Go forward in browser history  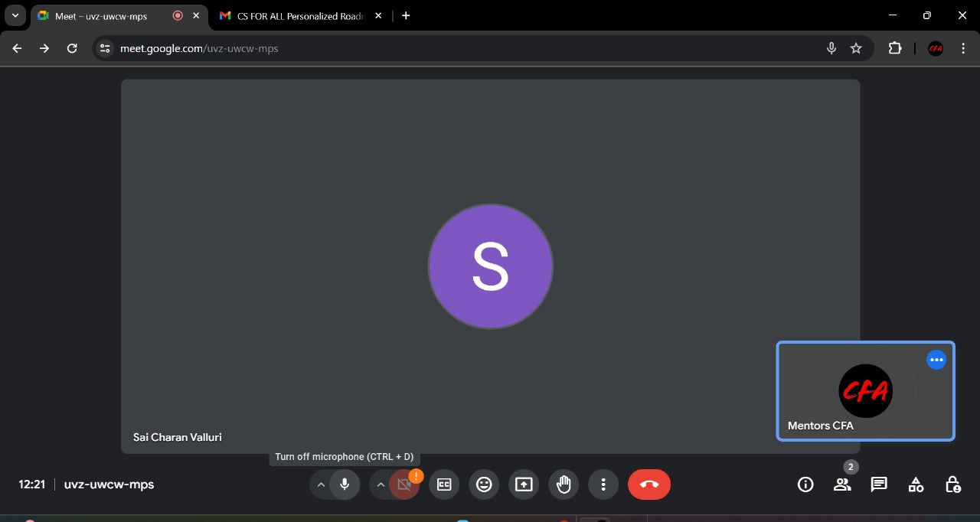[44, 48]
